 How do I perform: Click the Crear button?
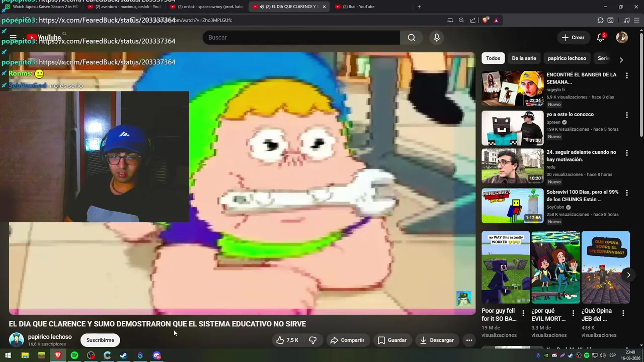pyautogui.click(x=573, y=38)
